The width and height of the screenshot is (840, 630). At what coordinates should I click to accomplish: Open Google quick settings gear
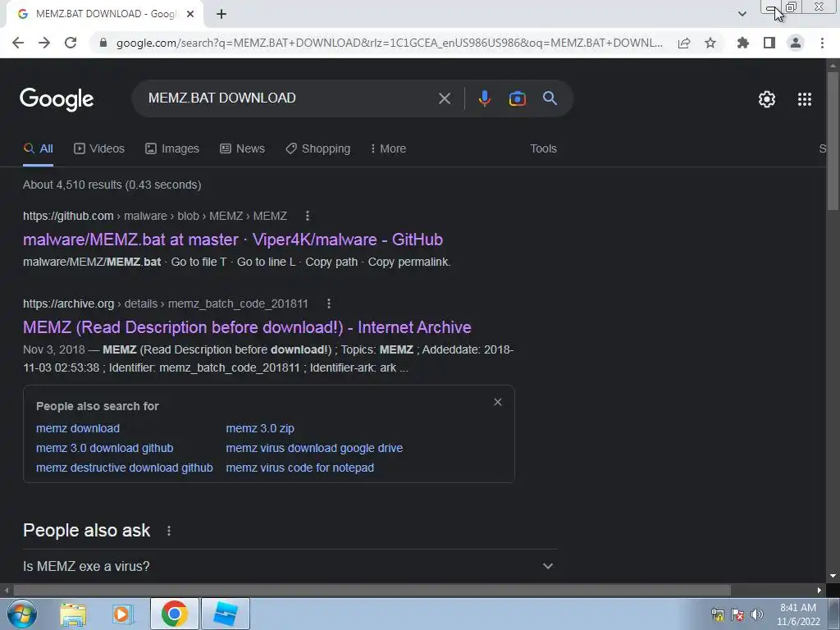click(x=767, y=99)
